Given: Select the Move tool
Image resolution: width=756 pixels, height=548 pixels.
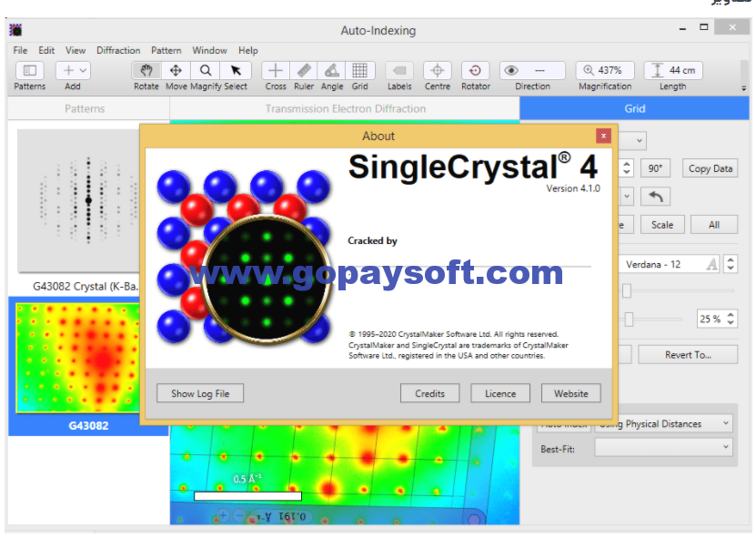Looking at the screenshot, I should coord(176,70).
